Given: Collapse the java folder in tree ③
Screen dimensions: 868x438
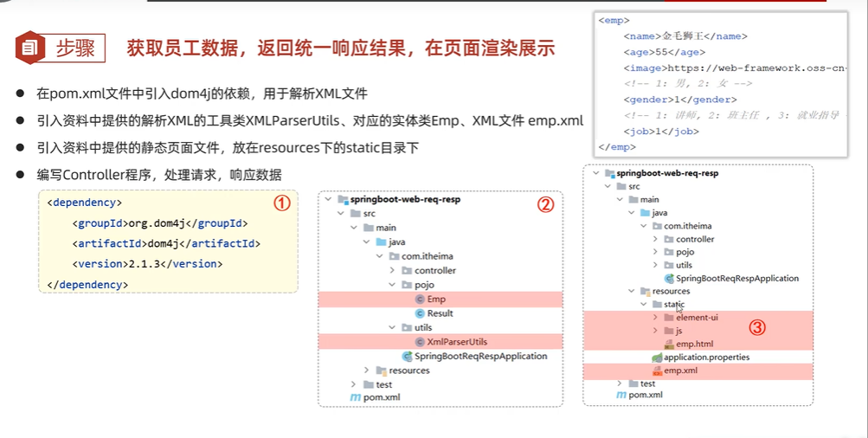Looking at the screenshot, I should (631, 213).
